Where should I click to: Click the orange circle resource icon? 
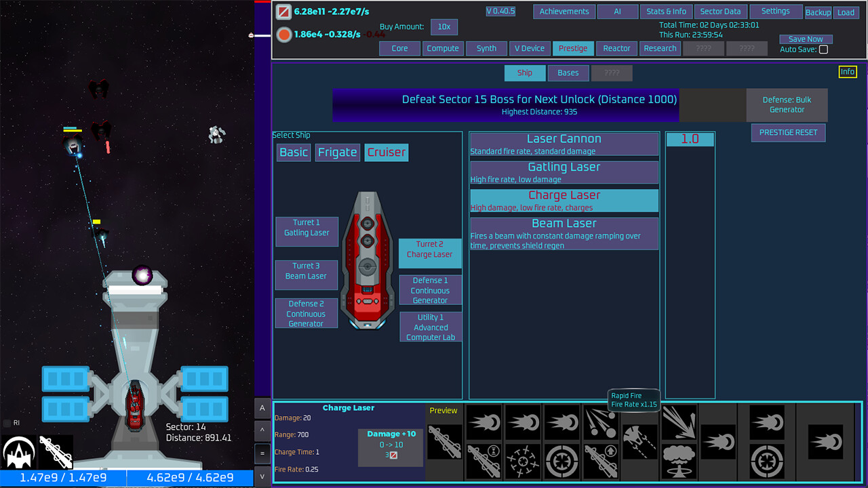tap(285, 34)
